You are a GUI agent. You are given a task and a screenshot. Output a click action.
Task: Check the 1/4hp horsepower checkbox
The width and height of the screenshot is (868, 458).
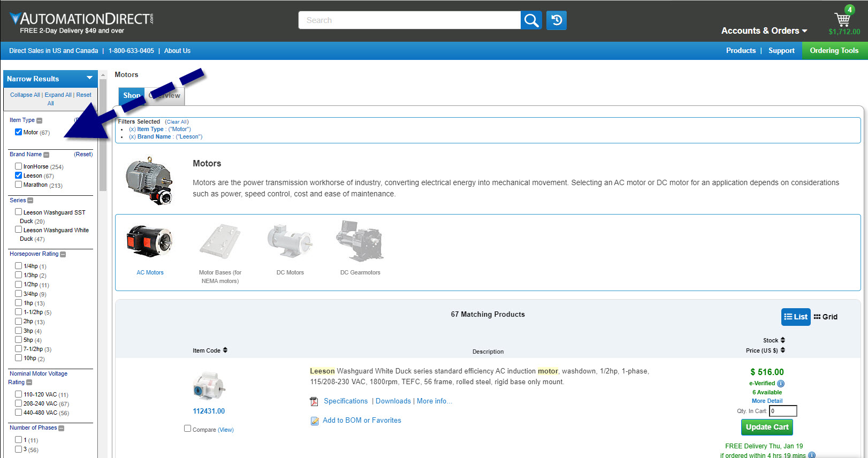click(19, 265)
